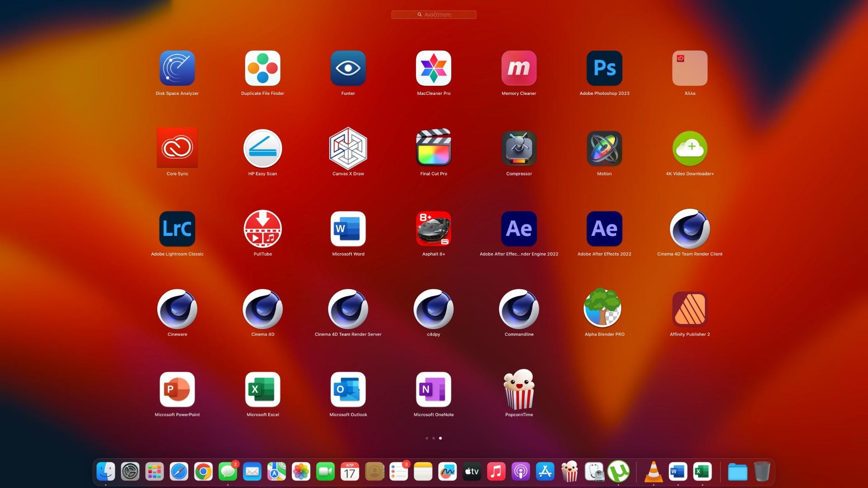Launch uTorrent from the Dock
The width and height of the screenshot is (868, 488).
click(x=618, y=472)
